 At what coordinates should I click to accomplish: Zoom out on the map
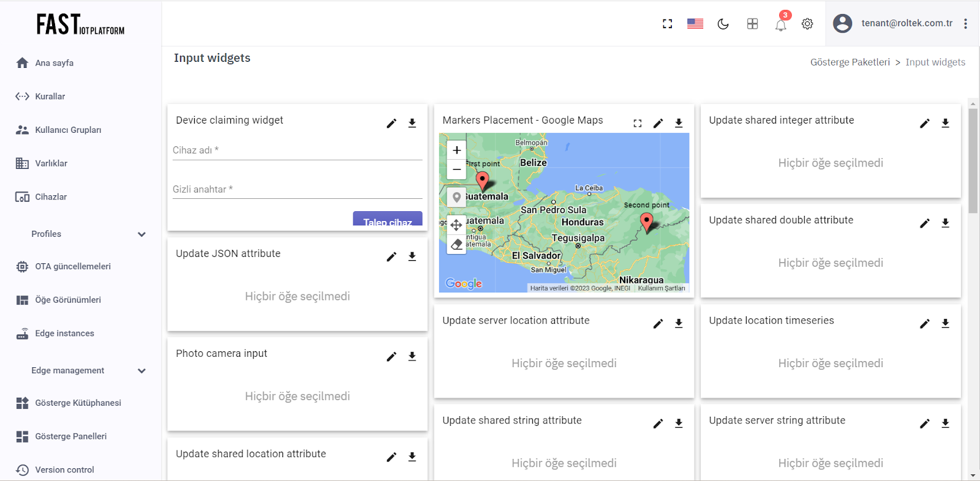pyautogui.click(x=456, y=170)
